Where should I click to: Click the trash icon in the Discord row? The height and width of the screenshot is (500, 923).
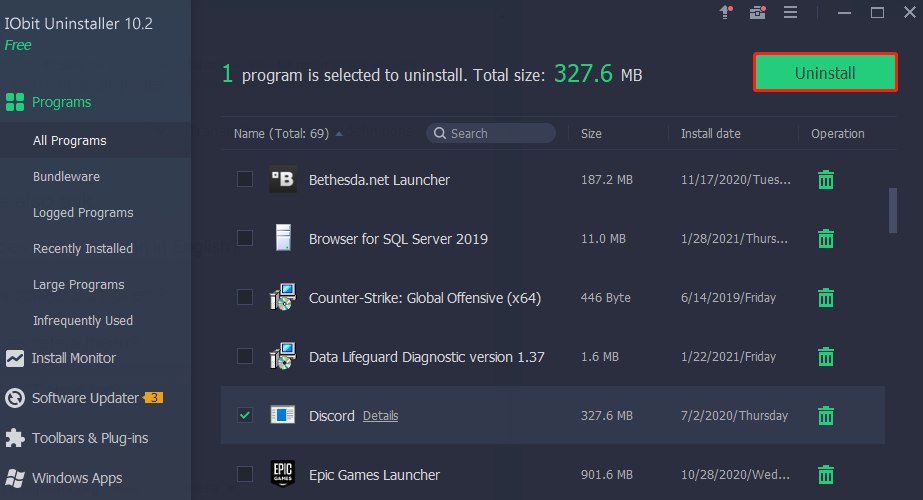826,415
